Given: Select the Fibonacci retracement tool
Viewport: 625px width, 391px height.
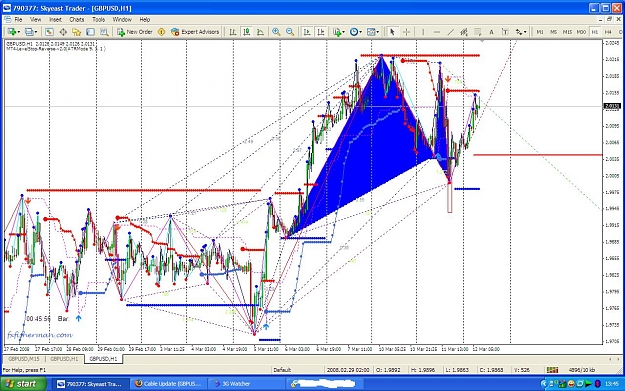Looking at the screenshot, I should (x=478, y=32).
